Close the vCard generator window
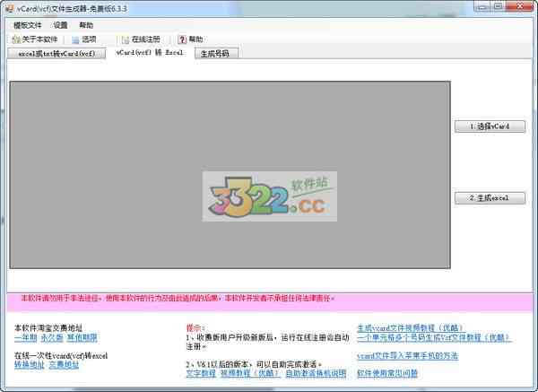 pyautogui.click(x=520, y=6)
